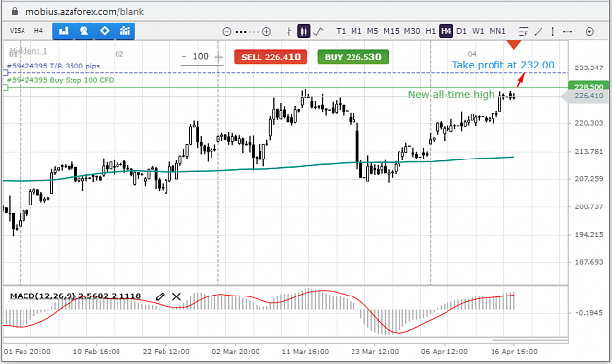Click the take-profit line handle
The width and height of the screenshot is (612, 364).
[5, 73]
